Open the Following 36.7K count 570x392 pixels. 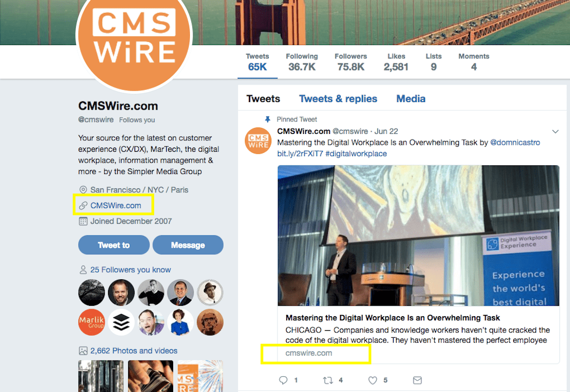(x=302, y=62)
